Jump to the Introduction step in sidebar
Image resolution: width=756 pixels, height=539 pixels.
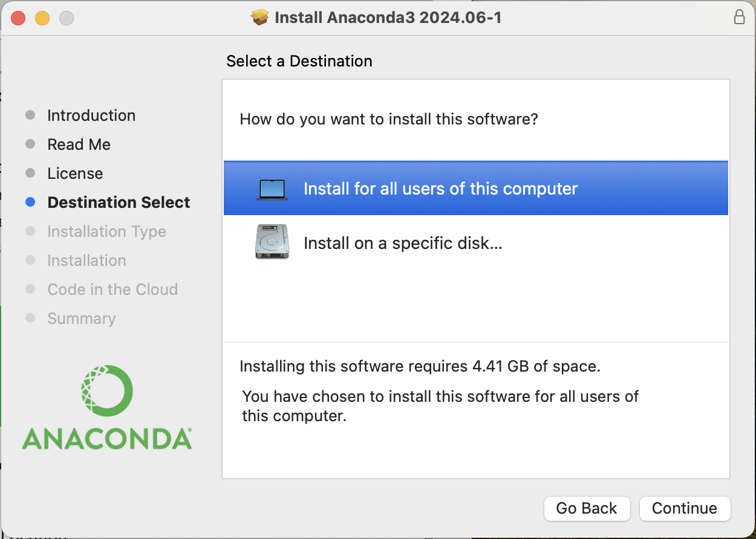(x=91, y=115)
